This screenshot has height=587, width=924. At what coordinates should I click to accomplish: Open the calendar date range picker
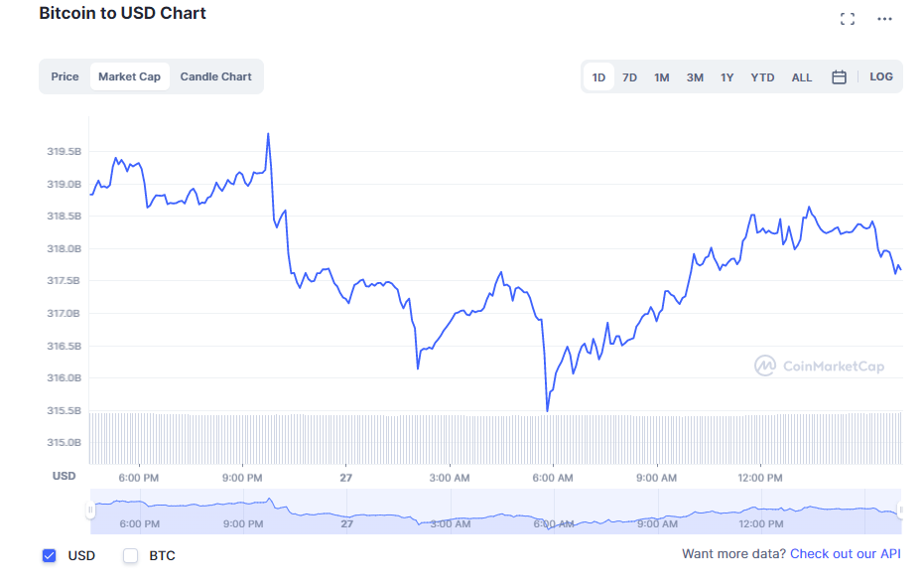pyautogui.click(x=839, y=77)
